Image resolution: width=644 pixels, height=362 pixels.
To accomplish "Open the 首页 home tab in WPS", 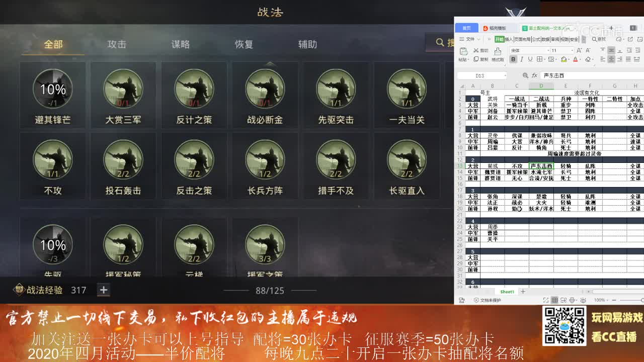I will pyautogui.click(x=467, y=28).
